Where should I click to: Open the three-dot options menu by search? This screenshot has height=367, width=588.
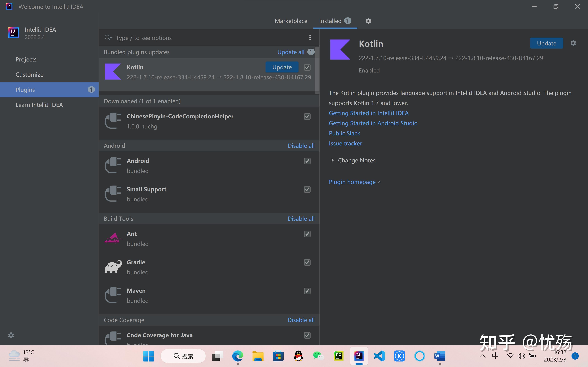click(310, 38)
